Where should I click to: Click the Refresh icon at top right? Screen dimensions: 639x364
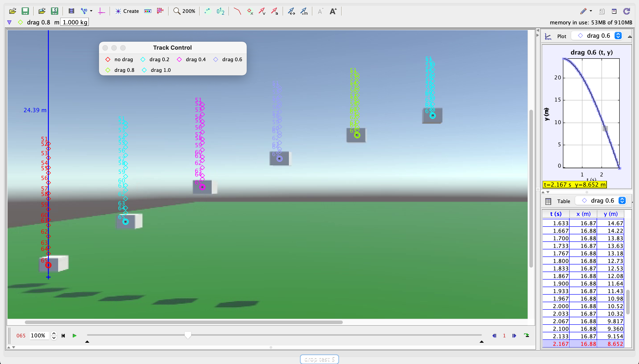pos(627,11)
